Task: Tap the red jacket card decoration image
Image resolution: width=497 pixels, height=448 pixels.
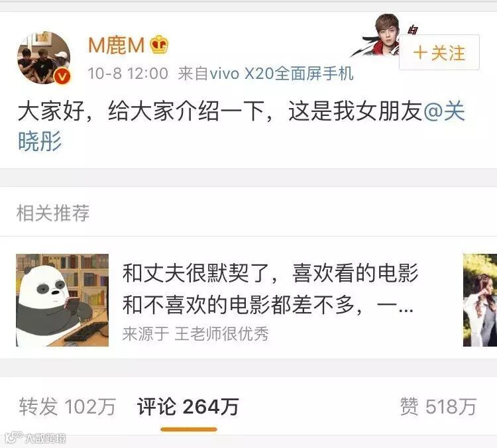Action: click(x=379, y=36)
